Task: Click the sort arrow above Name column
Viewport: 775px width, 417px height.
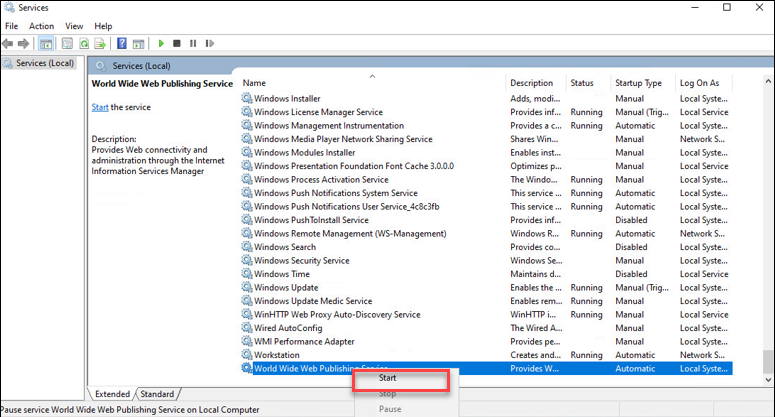Action: point(372,76)
